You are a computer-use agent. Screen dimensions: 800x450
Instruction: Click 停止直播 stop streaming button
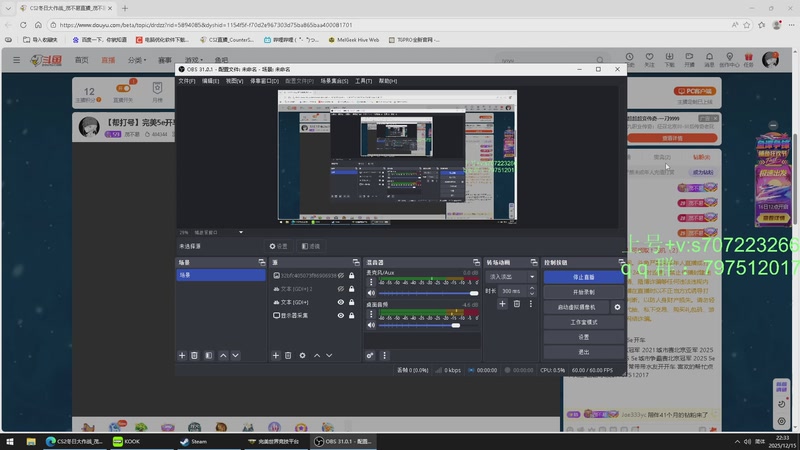tap(584, 277)
